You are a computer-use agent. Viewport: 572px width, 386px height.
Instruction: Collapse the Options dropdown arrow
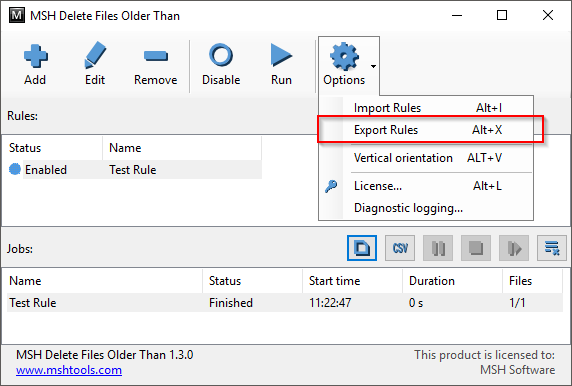tap(373, 66)
